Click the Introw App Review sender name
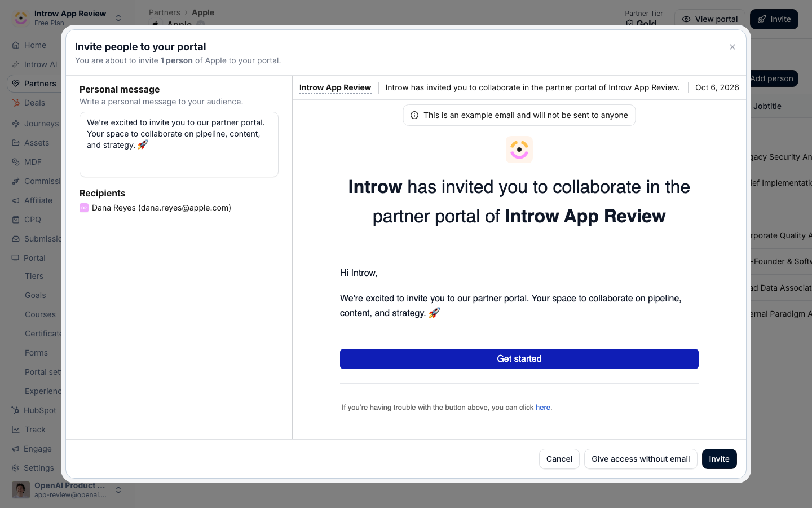 (x=335, y=87)
